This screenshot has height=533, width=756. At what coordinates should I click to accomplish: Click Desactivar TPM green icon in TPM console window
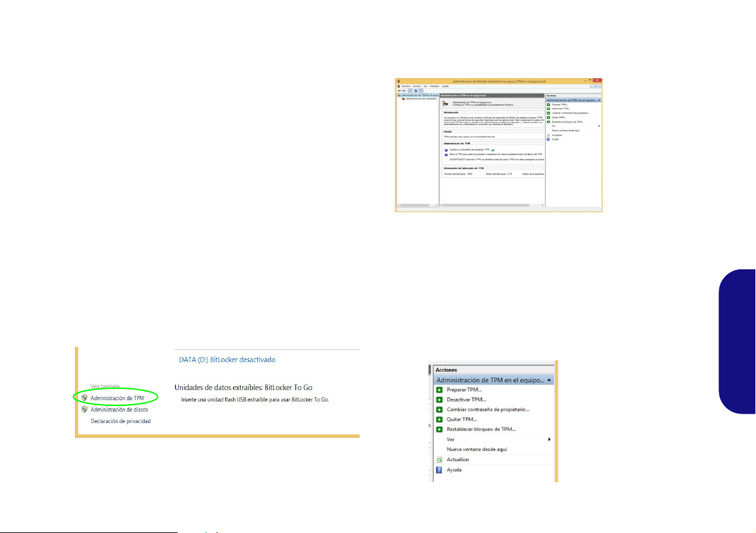548,109
